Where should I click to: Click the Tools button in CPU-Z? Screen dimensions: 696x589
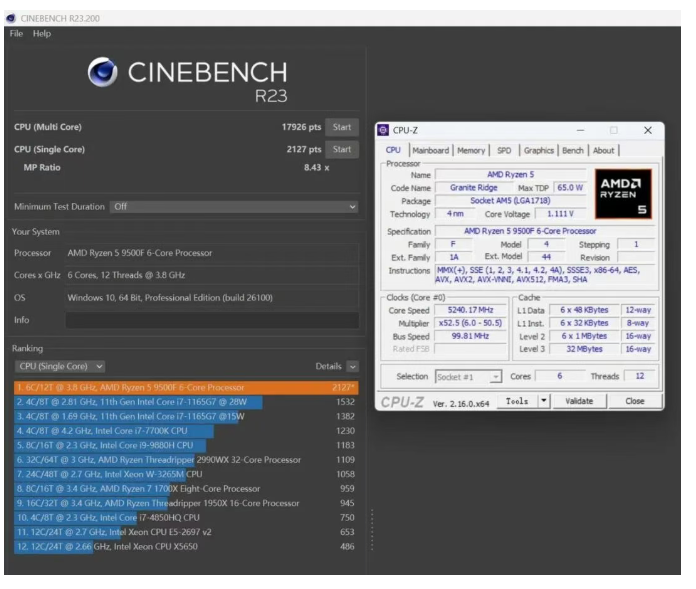point(517,402)
